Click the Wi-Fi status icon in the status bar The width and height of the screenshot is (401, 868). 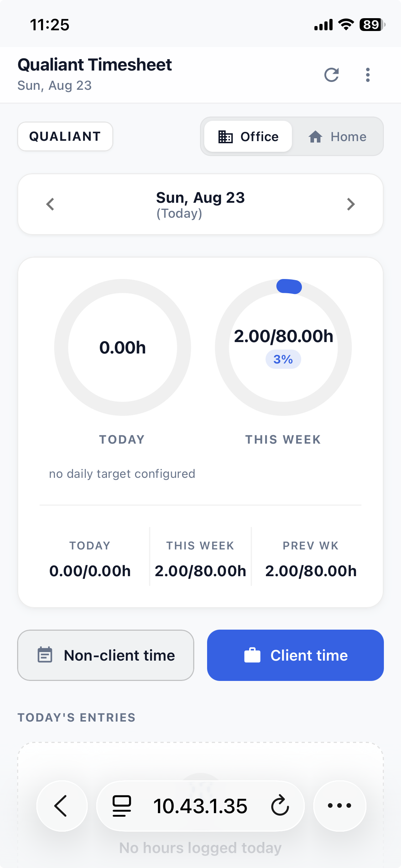point(346,25)
